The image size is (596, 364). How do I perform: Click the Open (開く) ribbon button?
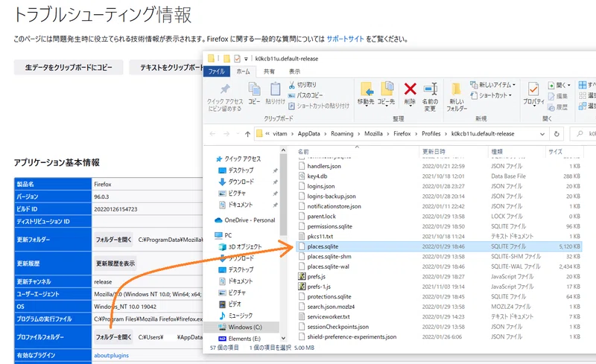pyautogui.click(x=559, y=85)
